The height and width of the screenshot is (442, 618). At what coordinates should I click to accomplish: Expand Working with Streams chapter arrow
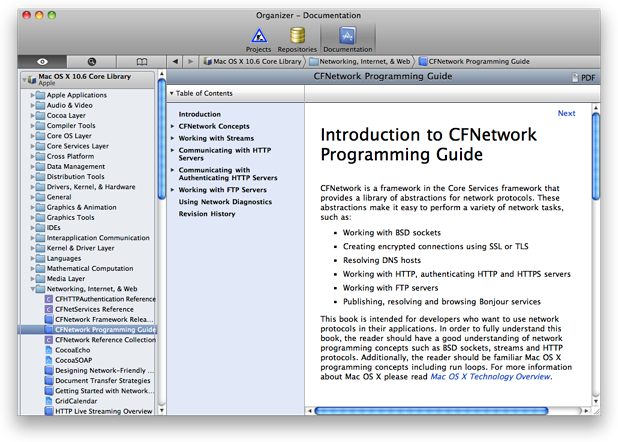[x=172, y=138]
